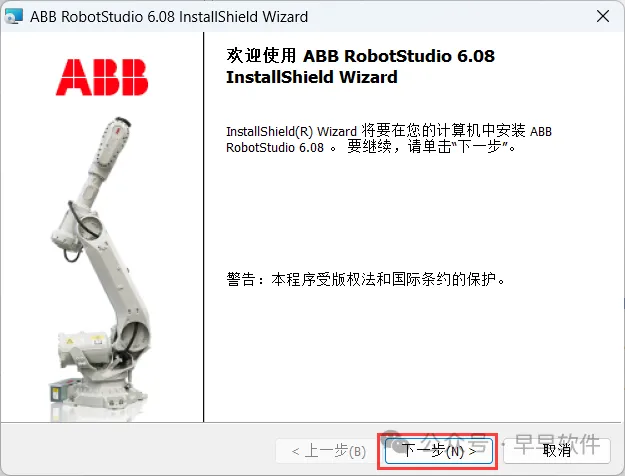The height and width of the screenshot is (476, 625).
Task: Click the red ABB logo
Action: 102,77
